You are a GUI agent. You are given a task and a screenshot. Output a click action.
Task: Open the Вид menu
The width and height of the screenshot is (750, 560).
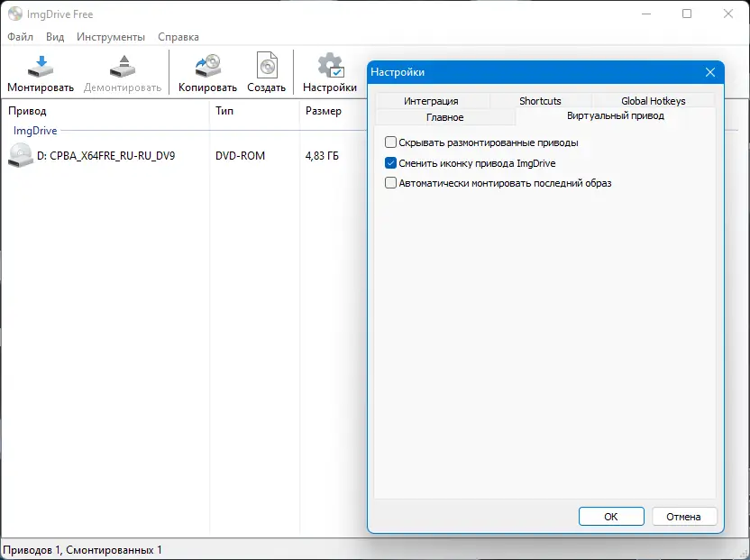(x=55, y=37)
